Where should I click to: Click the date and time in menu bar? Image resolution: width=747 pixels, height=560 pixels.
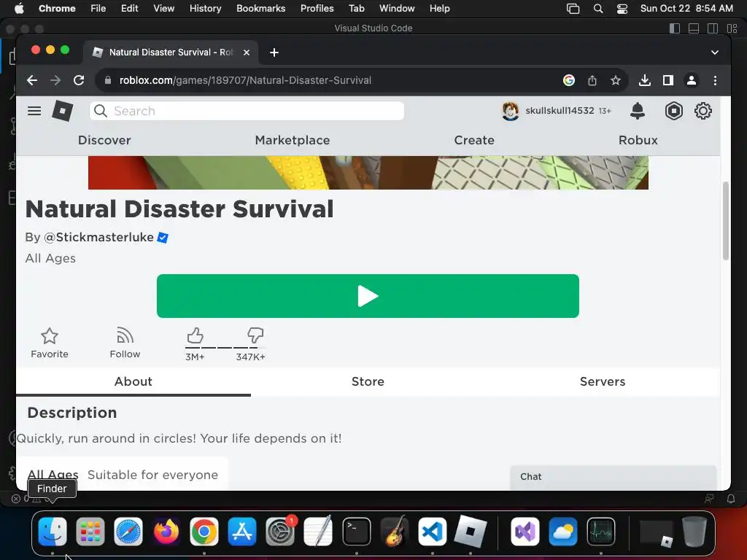[686, 9]
